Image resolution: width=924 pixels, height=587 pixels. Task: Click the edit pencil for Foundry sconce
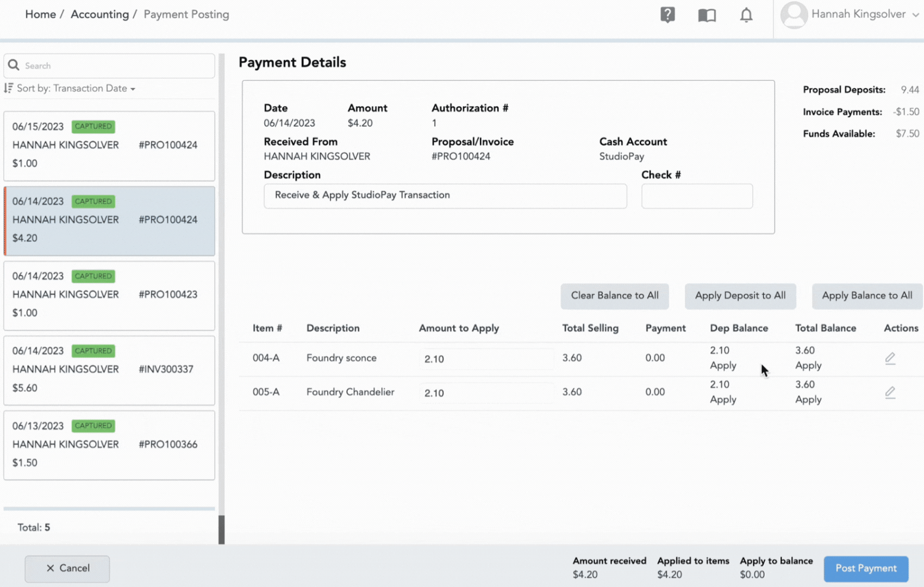tap(890, 358)
